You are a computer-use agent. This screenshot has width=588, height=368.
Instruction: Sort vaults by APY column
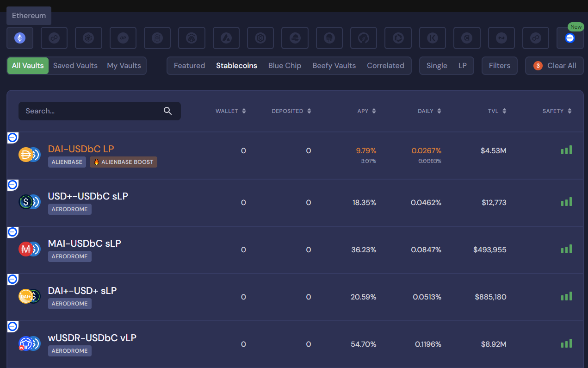coord(367,111)
